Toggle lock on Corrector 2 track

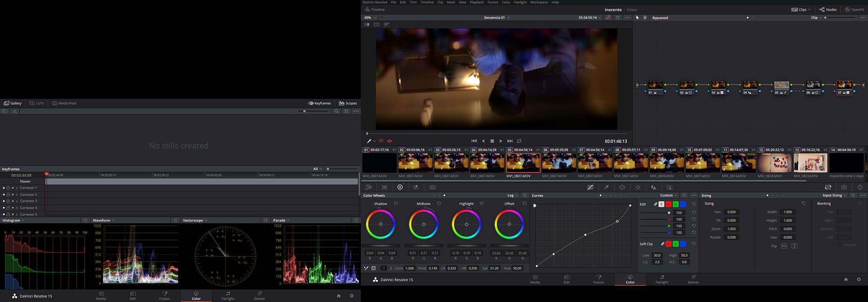(x=8, y=194)
